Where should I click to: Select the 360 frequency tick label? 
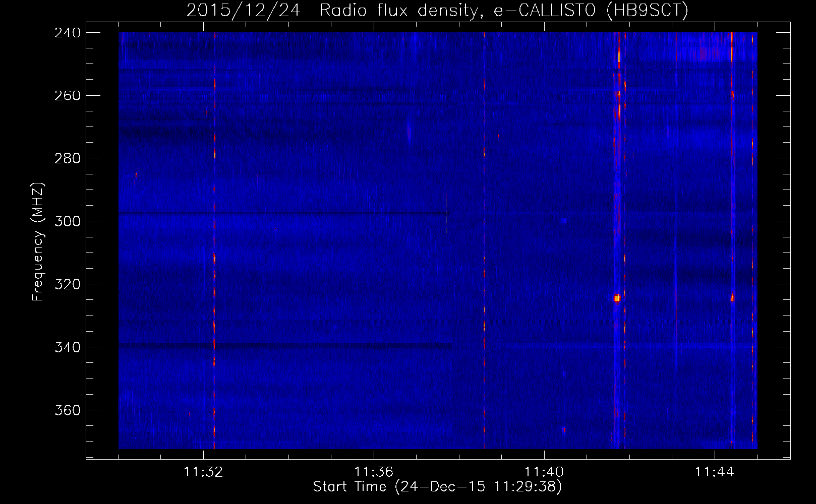point(68,411)
